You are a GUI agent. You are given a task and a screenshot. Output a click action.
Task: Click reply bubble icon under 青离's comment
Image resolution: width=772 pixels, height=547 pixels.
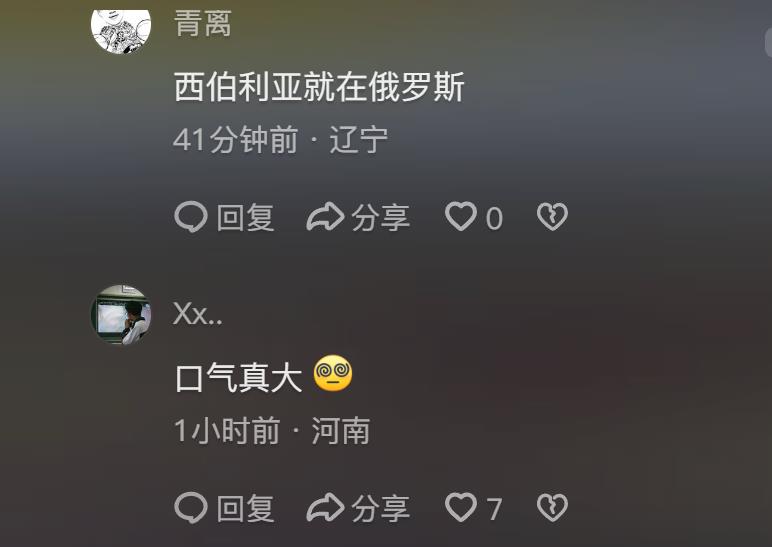(x=191, y=217)
